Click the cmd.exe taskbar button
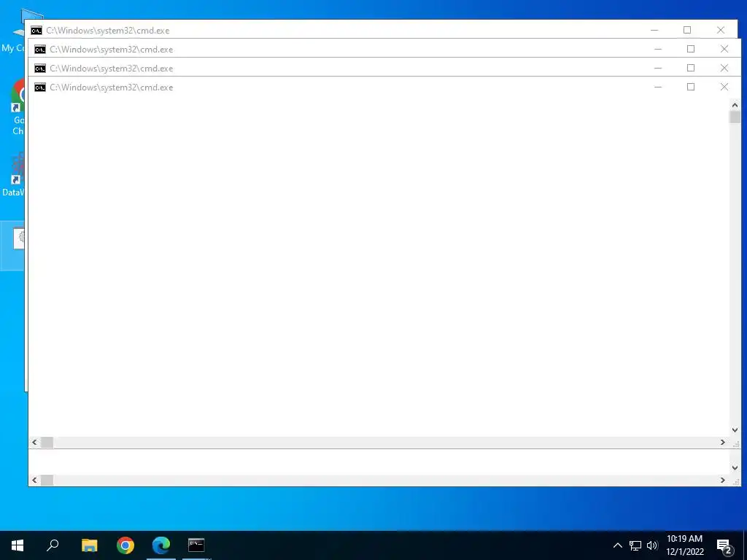Image resolution: width=747 pixels, height=560 pixels. click(196, 545)
